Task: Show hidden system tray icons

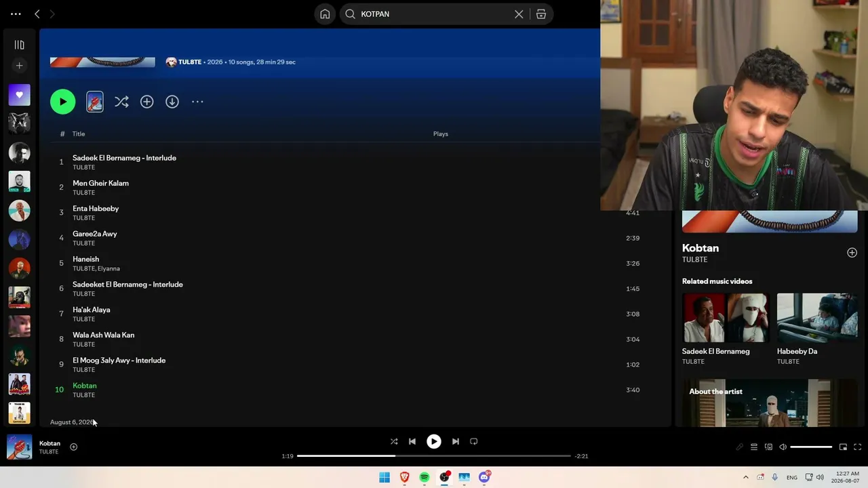Action: (x=746, y=477)
